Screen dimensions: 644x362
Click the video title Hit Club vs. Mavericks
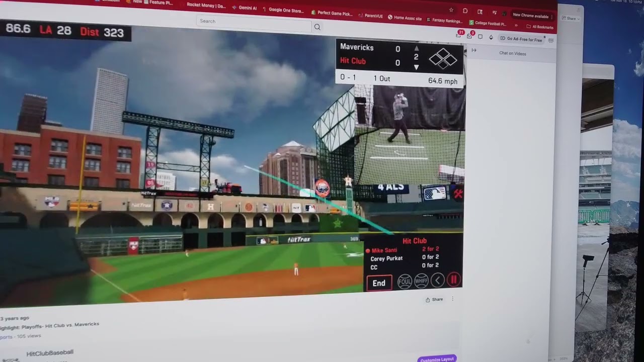point(50,326)
